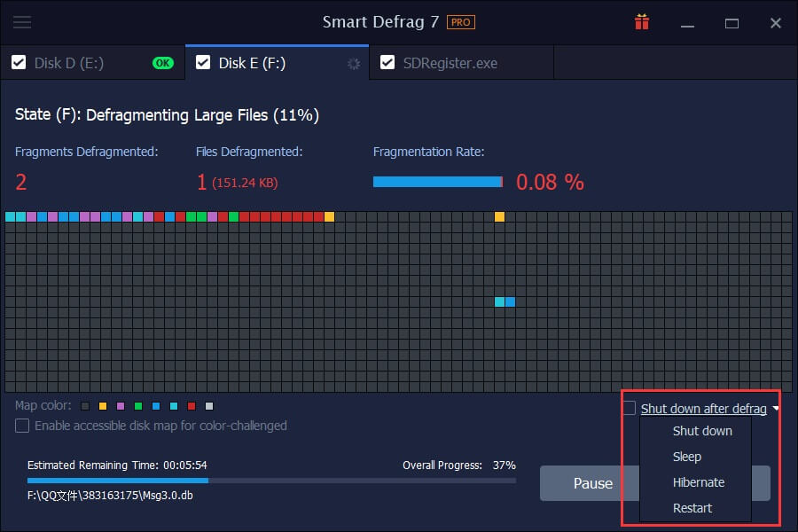Viewport: 798px width, 532px height.
Task: Enable accessible disk map for color-challenged
Action: click(22, 426)
